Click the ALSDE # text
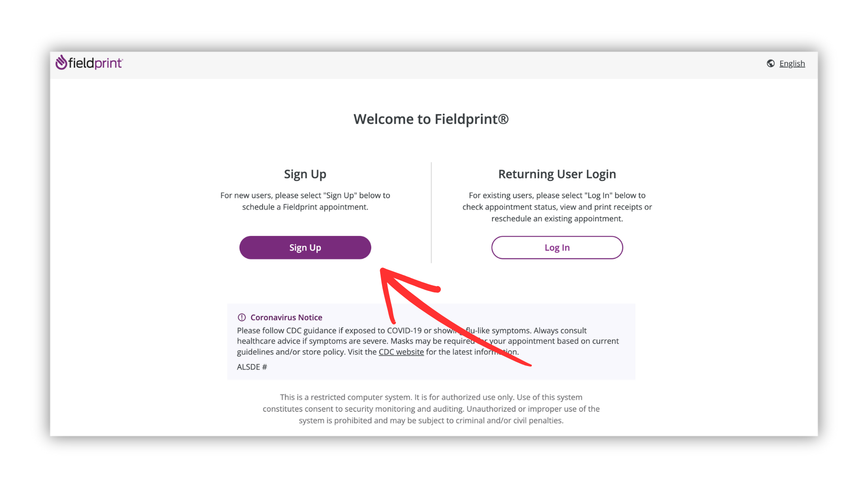 (252, 367)
